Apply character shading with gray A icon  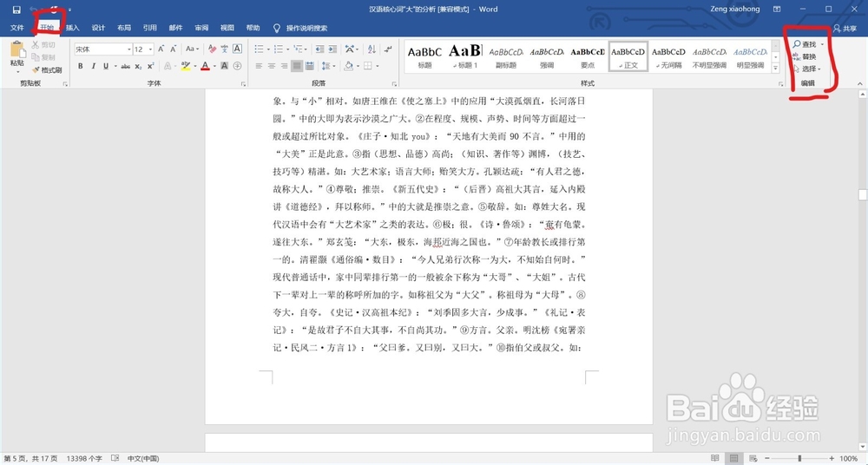(x=224, y=66)
